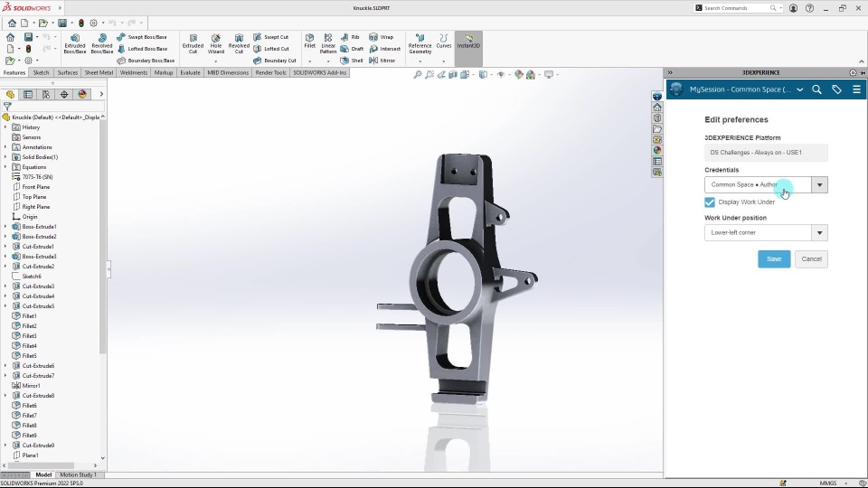Click the Cancel button
Image resolution: width=868 pixels, height=488 pixels.
point(811,259)
